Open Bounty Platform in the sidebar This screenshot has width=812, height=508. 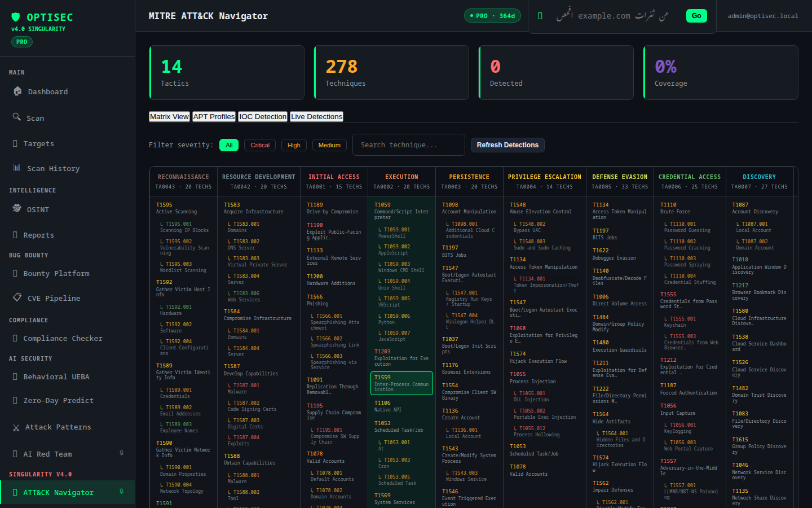point(68,274)
